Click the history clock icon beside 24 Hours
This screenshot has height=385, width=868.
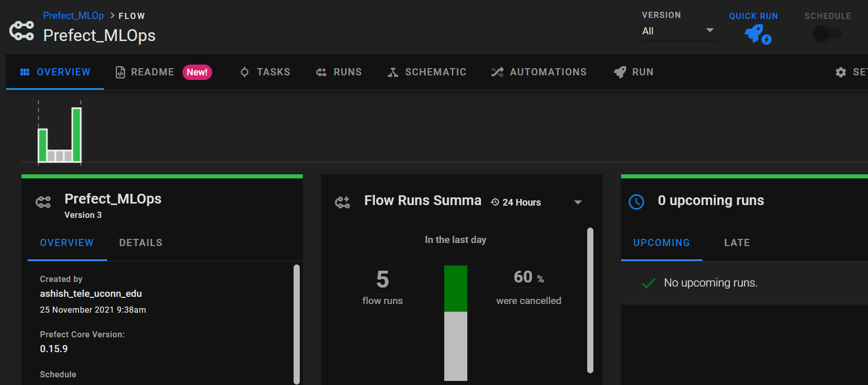(x=495, y=202)
